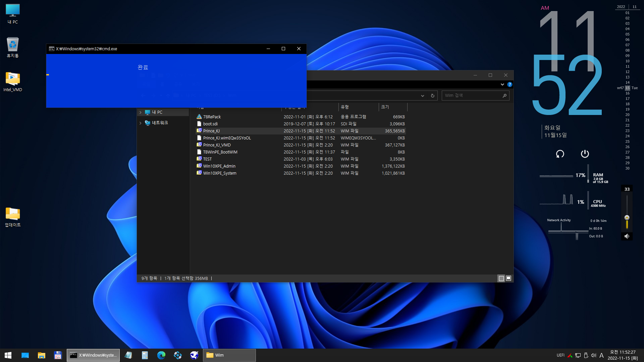Expand the Explorer ribbon chevron
The width and height of the screenshot is (644, 362).
tap(502, 84)
